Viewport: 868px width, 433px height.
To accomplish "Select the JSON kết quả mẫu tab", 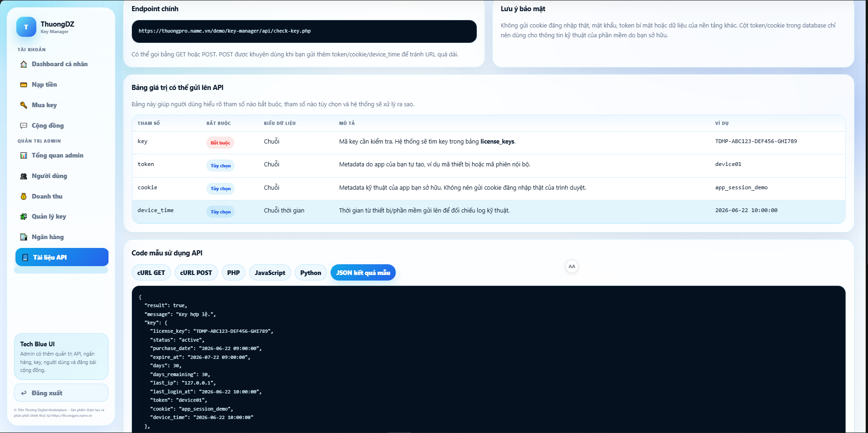I will [x=363, y=273].
